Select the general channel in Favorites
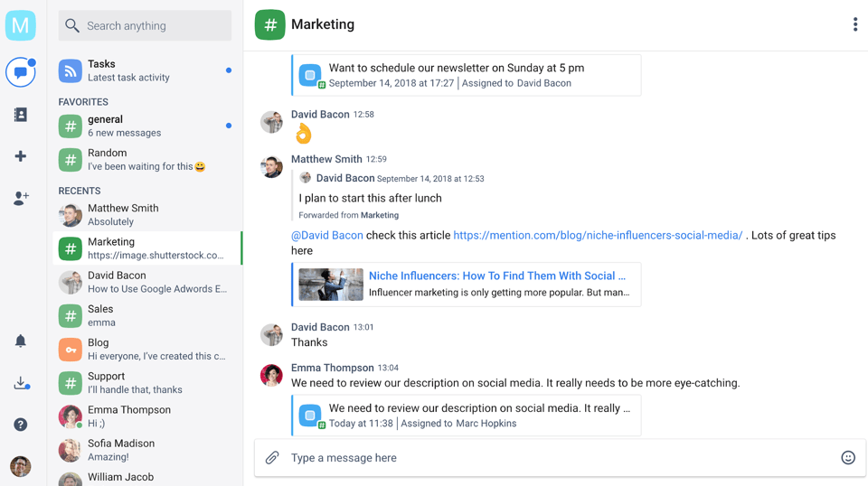This screenshot has width=868, height=486. [145, 126]
